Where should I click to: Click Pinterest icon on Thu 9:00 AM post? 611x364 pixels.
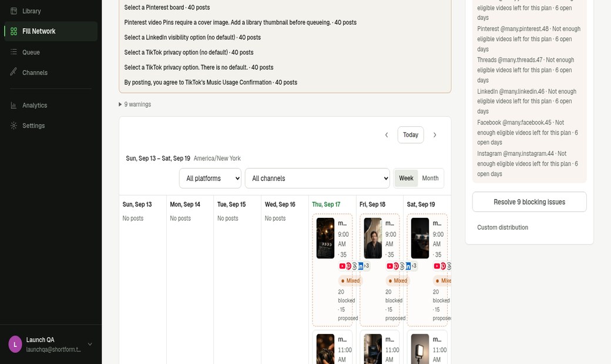click(x=348, y=266)
